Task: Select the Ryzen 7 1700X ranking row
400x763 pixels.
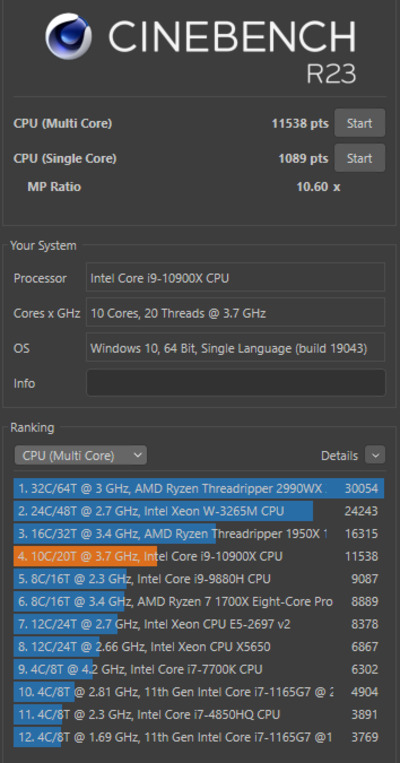Action: (199, 601)
